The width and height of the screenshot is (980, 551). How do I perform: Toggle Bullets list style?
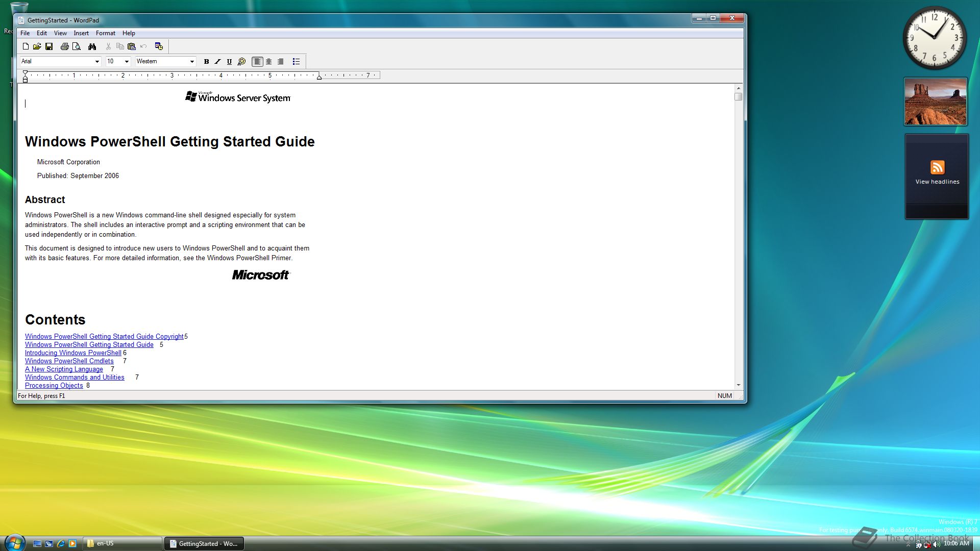(296, 62)
